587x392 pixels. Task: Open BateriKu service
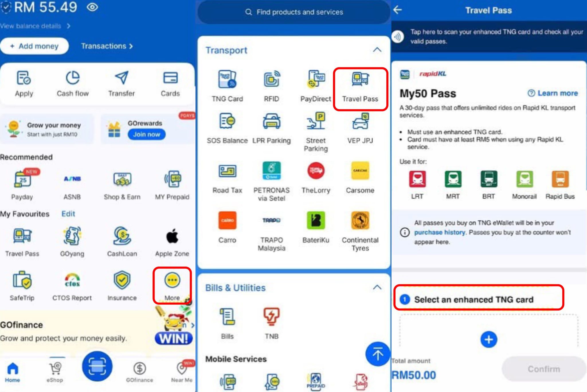point(316,228)
